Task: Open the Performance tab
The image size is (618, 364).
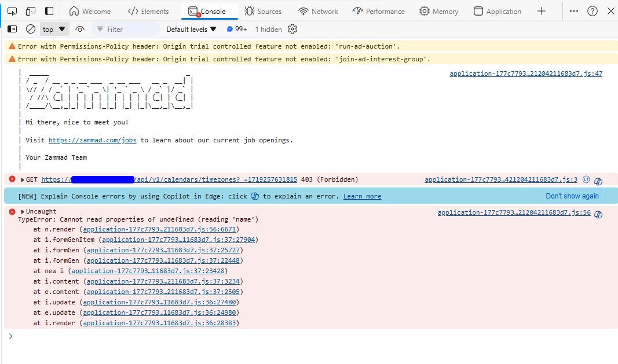Action: point(378,12)
